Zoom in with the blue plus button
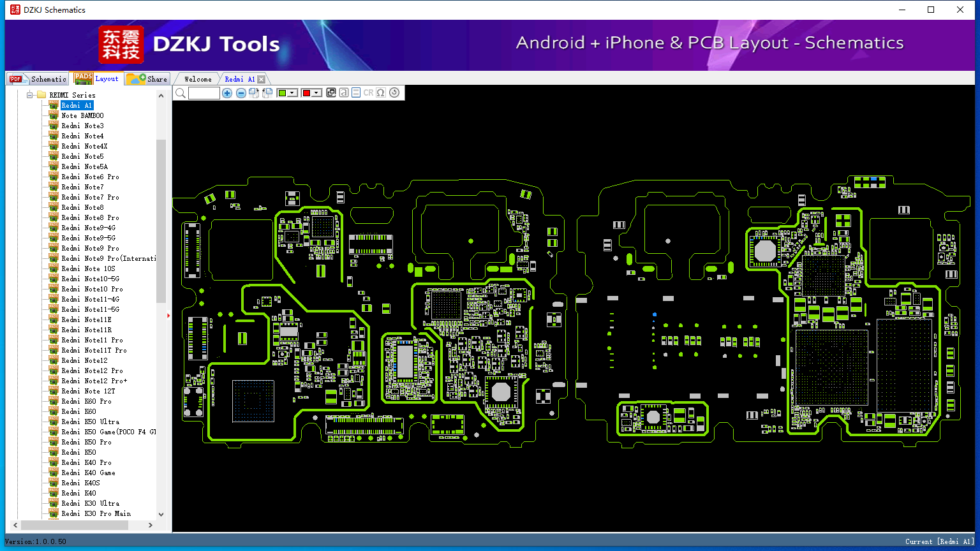Screen dimensions: 980x551 (x=227, y=93)
